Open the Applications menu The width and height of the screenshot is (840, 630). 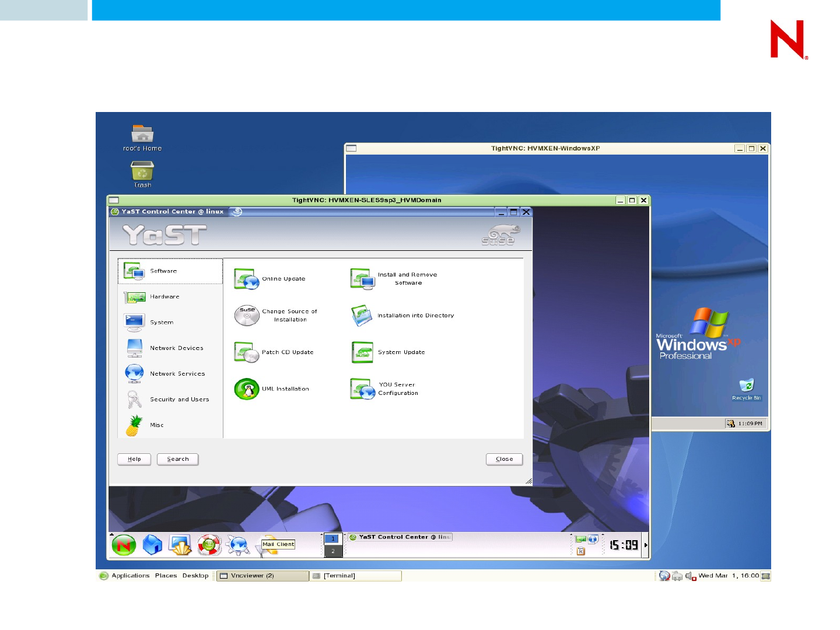tap(131, 576)
